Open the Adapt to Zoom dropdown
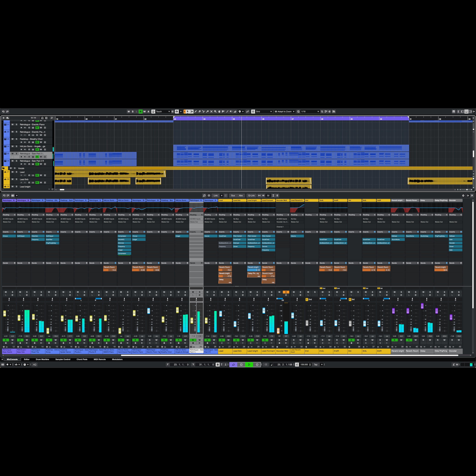476x476 pixels. pyautogui.click(x=284, y=112)
